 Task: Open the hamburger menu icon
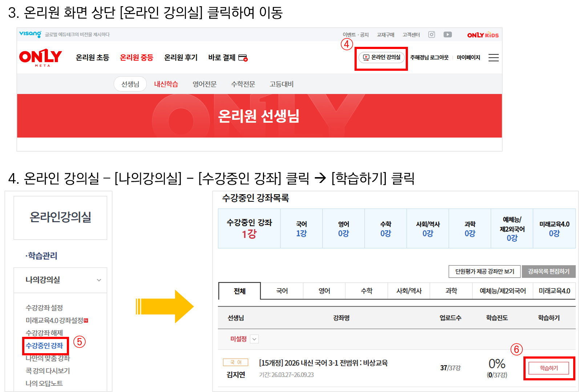[x=493, y=58]
